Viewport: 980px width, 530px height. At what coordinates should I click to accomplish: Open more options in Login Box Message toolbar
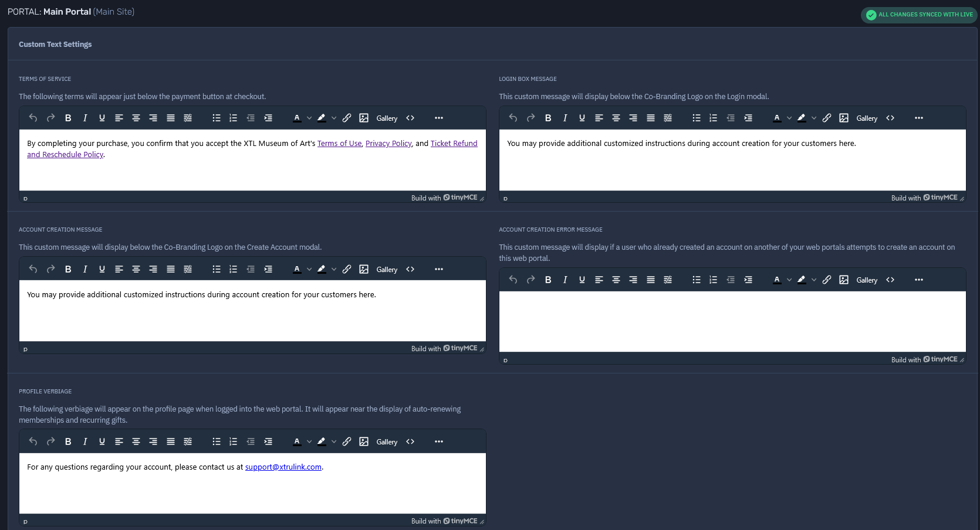point(919,118)
